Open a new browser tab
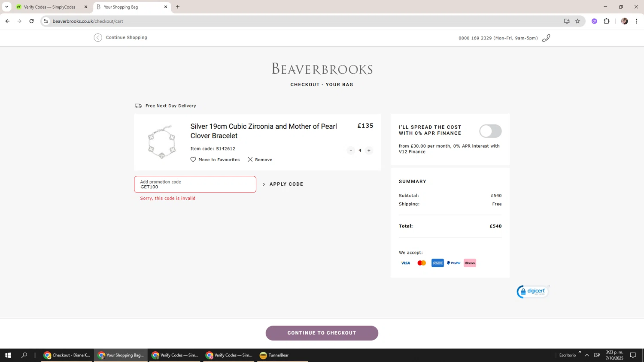This screenshot has width=644, height=362. click(x=178, y=7)
